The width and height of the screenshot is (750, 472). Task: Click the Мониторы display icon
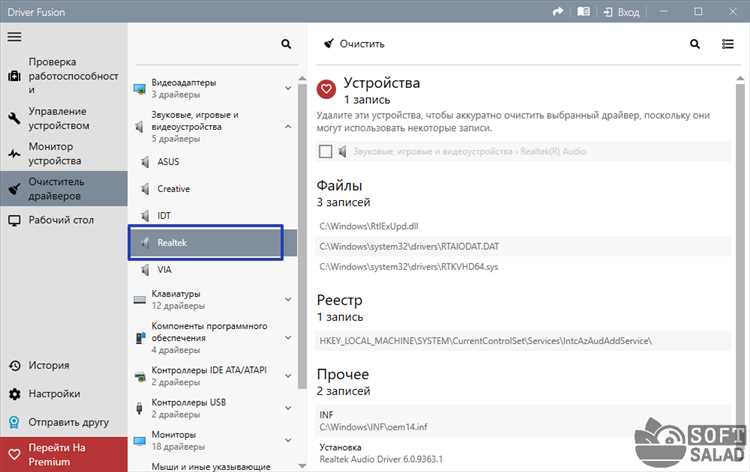tap(140, 440)
